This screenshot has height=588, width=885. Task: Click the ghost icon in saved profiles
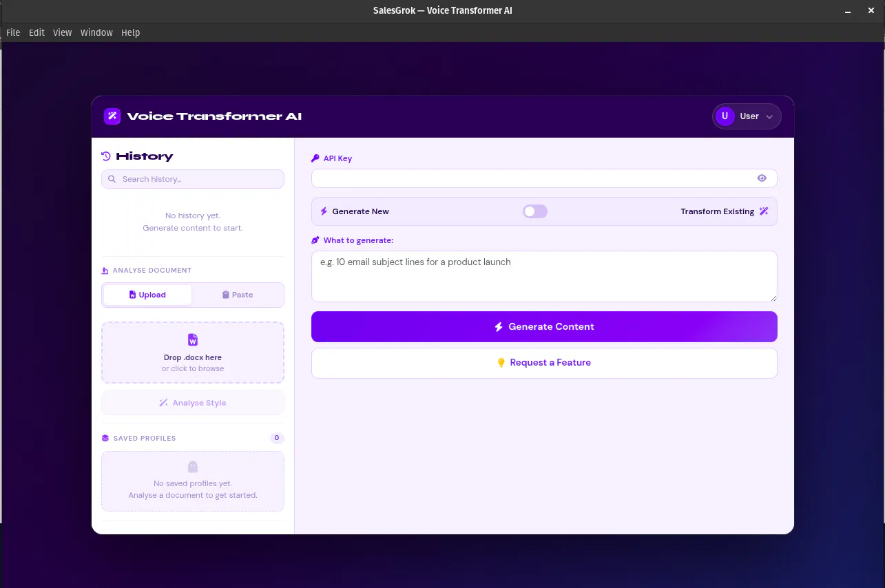click(x=193, y=467)
